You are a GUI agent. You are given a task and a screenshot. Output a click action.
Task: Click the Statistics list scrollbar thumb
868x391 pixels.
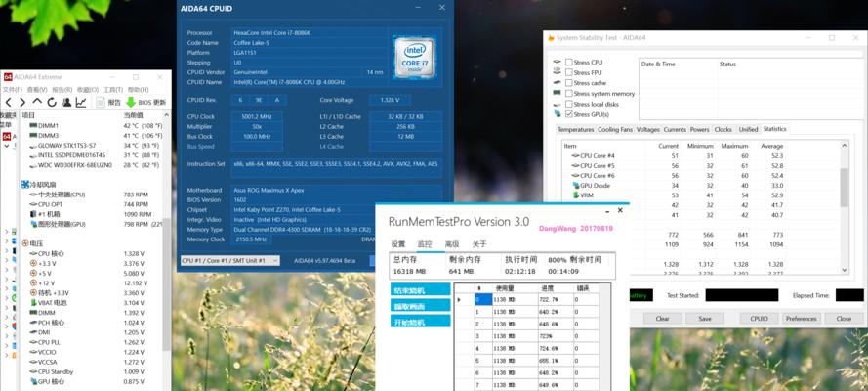(x=845, y=188)
